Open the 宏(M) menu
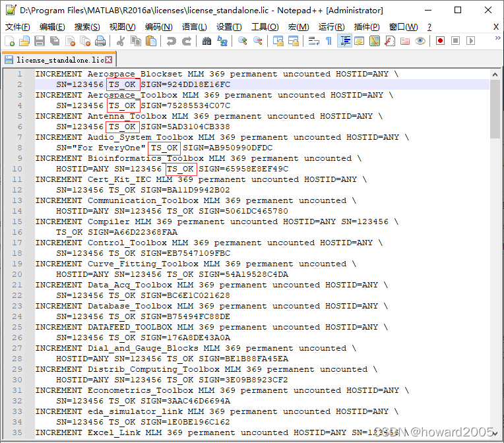 298,26
